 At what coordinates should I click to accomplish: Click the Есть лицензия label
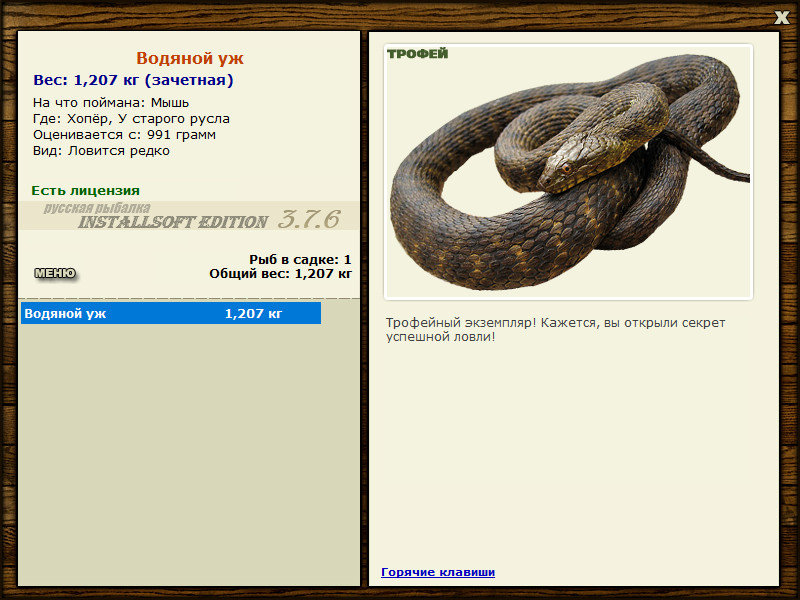[x=85, y=190]
